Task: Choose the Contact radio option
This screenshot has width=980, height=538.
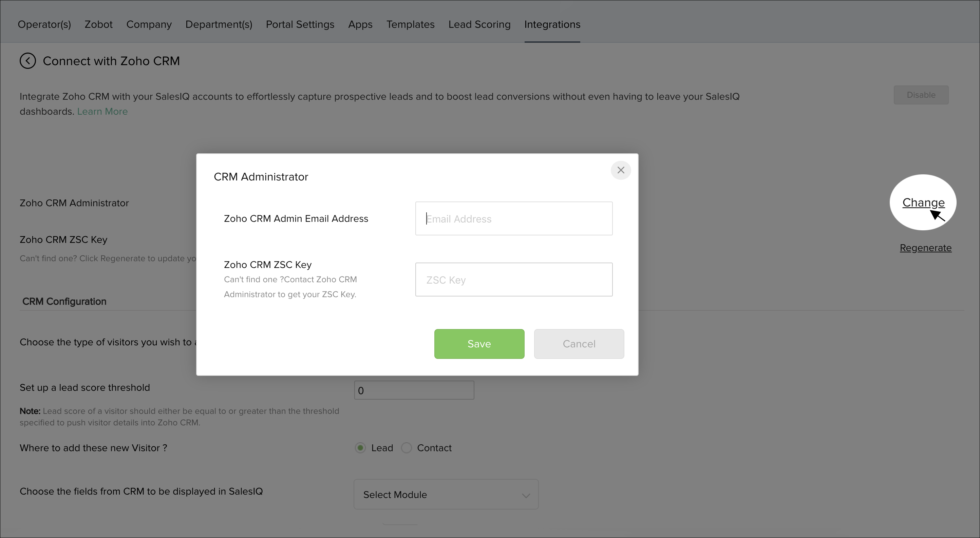Action: [406, 448]
